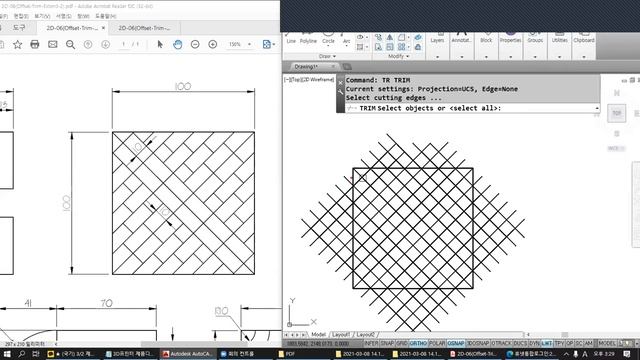Toggle DYN dynamic input in status bar

click(x=534, y=343)
